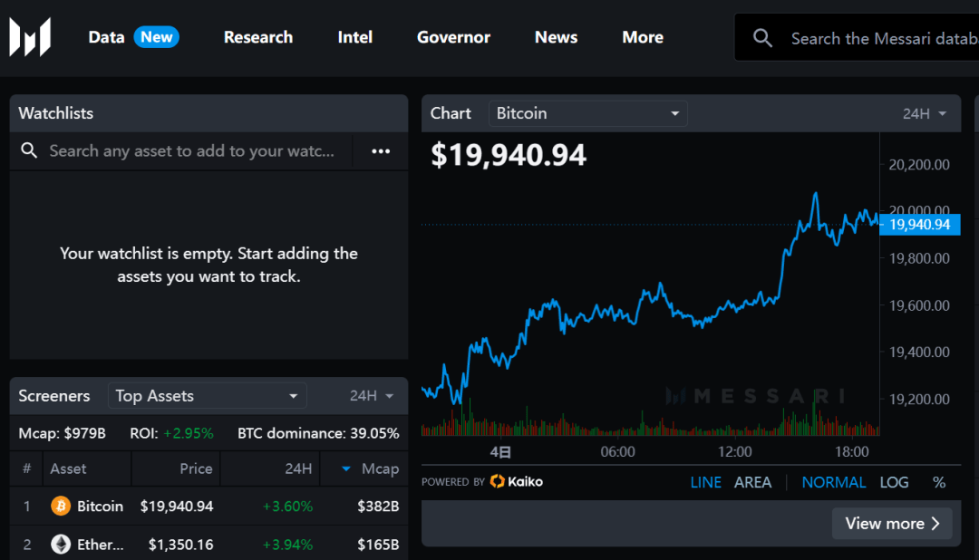Screen dimensions: 979x560
Task: Click Bitcoin +3.60% change cell
Action: (287, 506)
